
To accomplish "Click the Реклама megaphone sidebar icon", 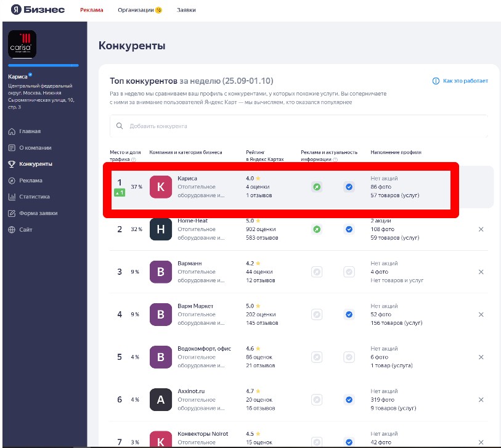I will point(12,181).
